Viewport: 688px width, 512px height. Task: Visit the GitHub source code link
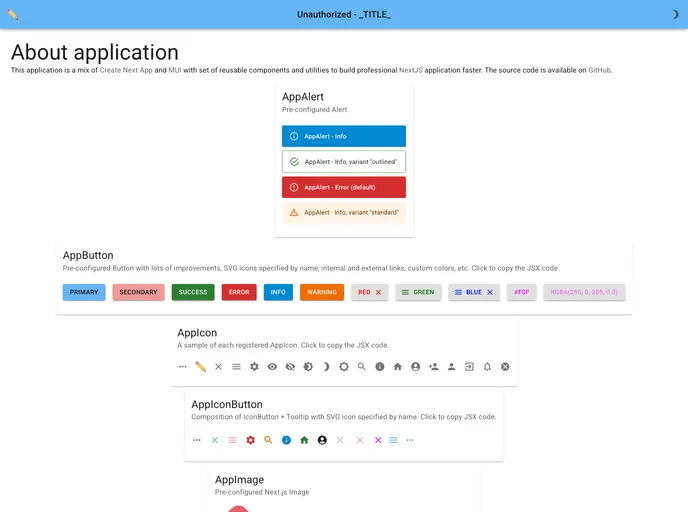(599, 70)
